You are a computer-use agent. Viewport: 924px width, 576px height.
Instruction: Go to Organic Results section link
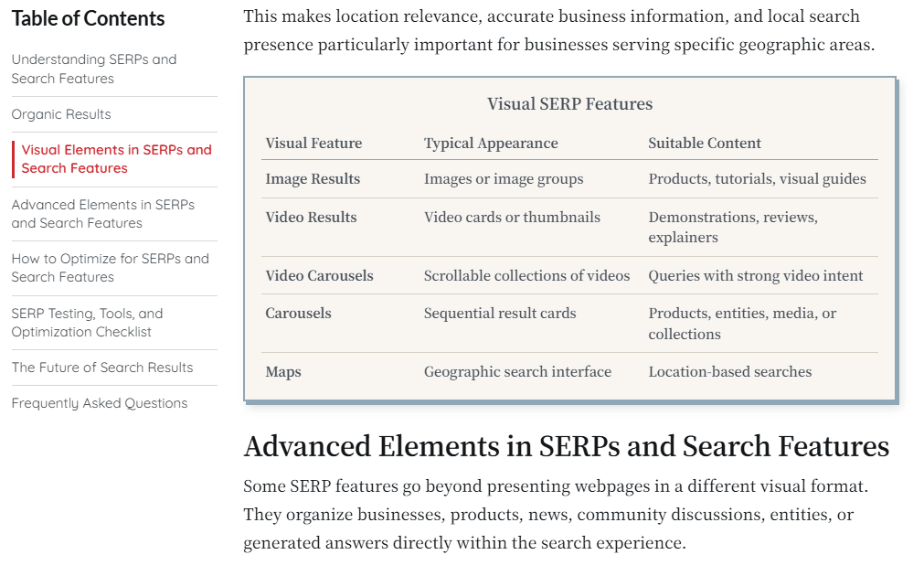(x=61, y=114)
